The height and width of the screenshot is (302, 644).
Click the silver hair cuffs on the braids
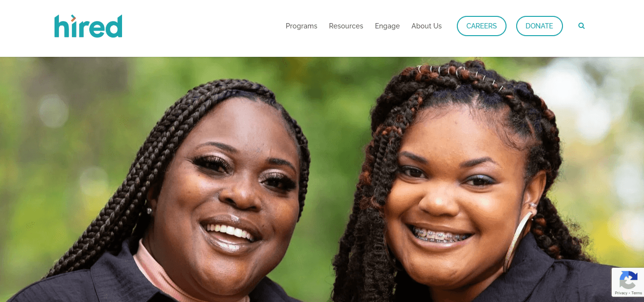coord(458,75)
